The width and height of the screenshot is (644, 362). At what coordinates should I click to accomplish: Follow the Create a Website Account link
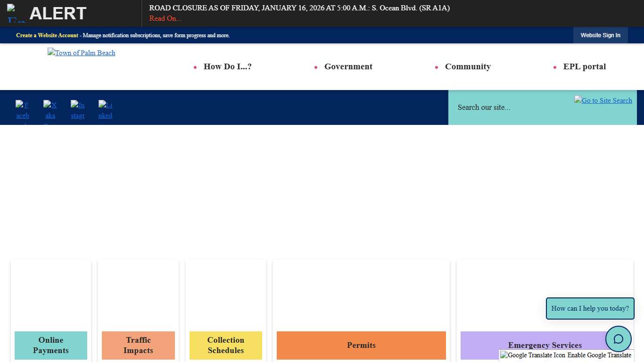47,35
